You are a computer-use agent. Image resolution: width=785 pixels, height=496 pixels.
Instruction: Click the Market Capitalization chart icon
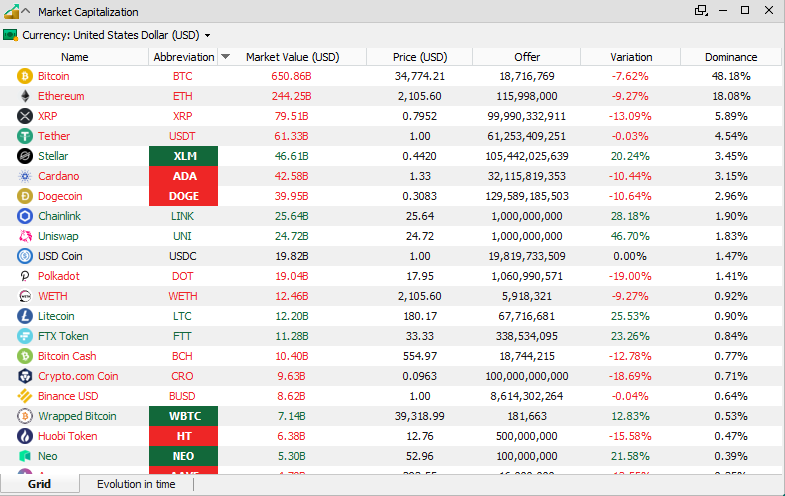tap(11, 11)
